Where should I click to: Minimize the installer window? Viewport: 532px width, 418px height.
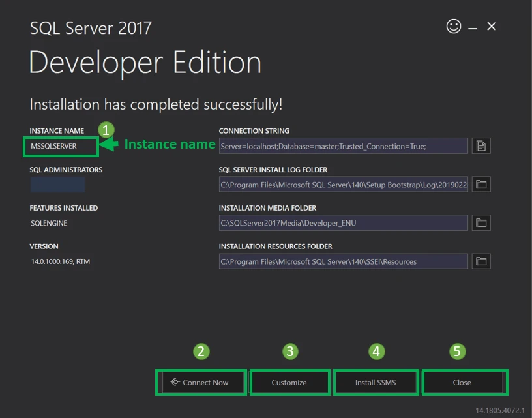[473, 27]
